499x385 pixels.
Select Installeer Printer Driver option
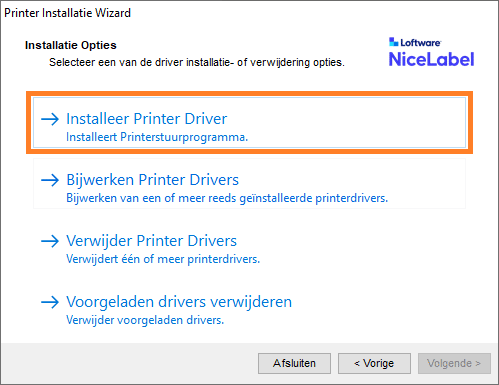(x=249, y=122)
